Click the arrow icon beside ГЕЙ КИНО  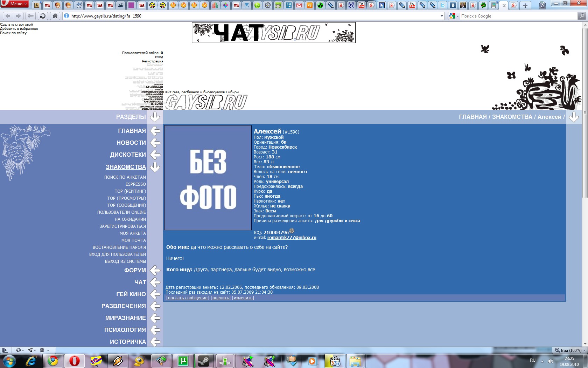(155, 294)
